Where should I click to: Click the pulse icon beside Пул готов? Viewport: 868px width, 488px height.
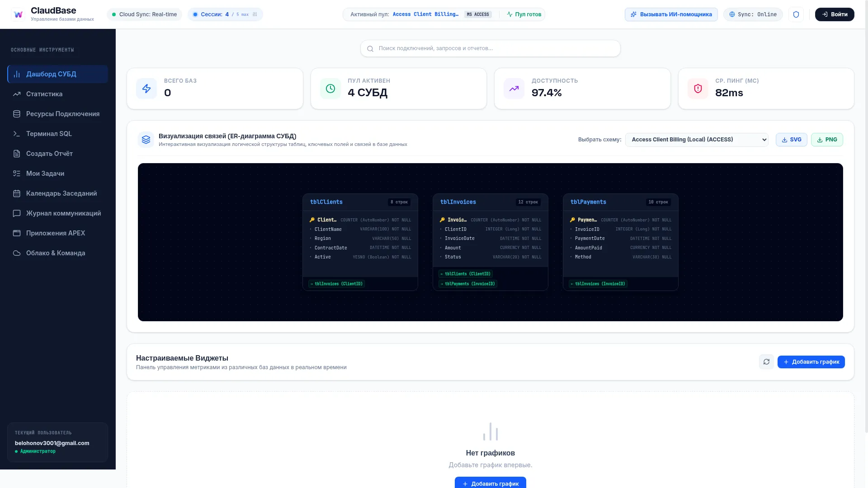click(x=509, y=14)
